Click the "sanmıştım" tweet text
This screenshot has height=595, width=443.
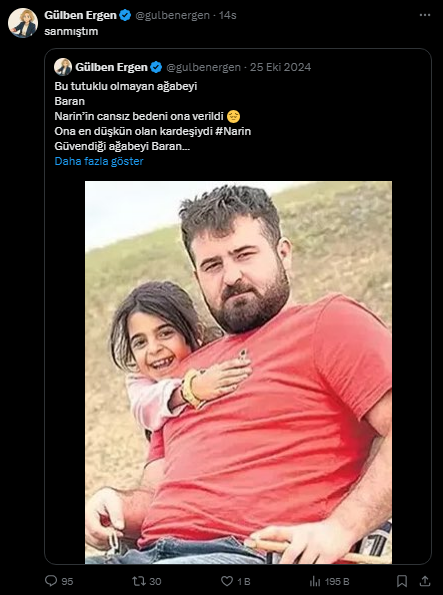point(71,31)
